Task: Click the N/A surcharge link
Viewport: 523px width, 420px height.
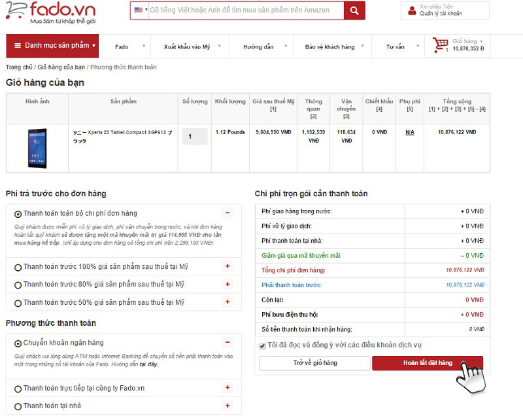Action: click(x=410, y=132)
